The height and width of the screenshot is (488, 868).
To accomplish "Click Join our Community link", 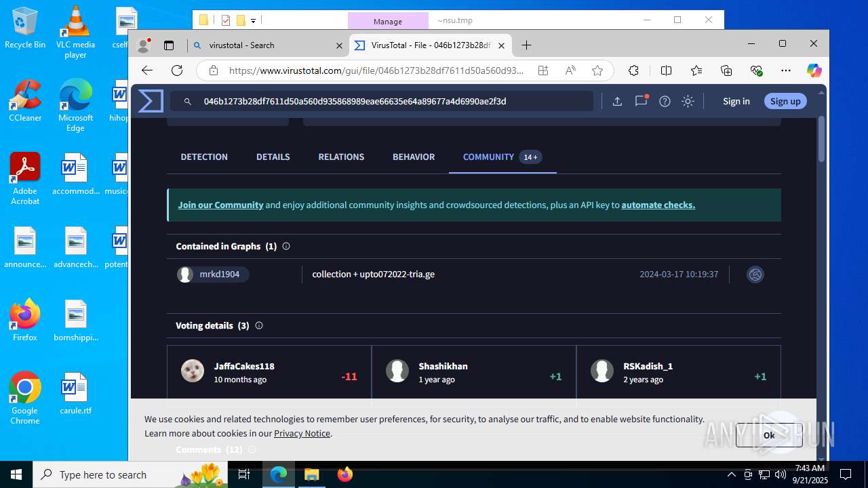I will point(220,205).
